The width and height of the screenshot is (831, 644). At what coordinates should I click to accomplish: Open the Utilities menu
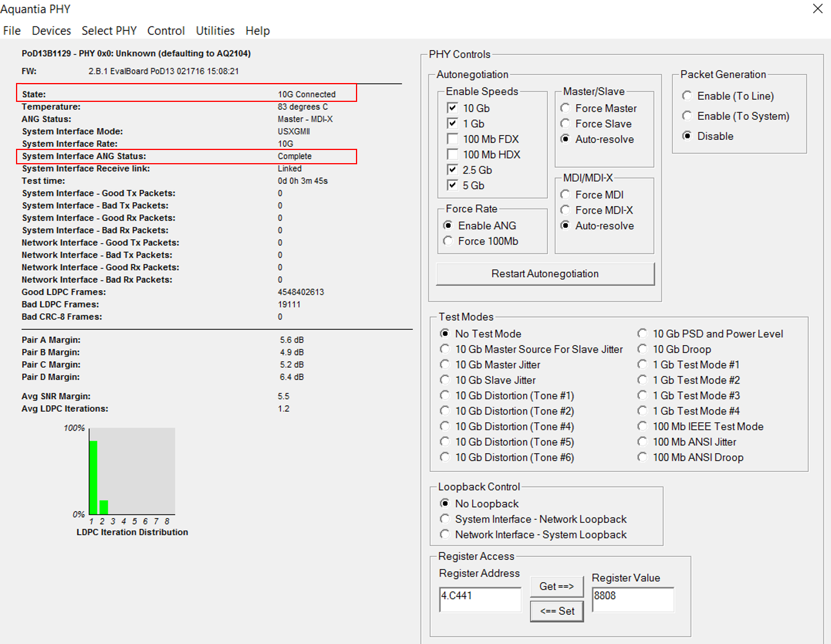[215, 31]
